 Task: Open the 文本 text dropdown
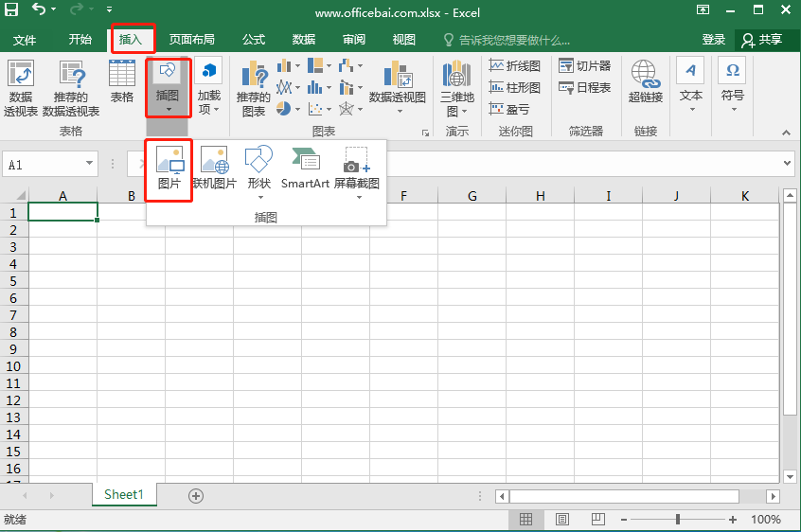(690, 86)
